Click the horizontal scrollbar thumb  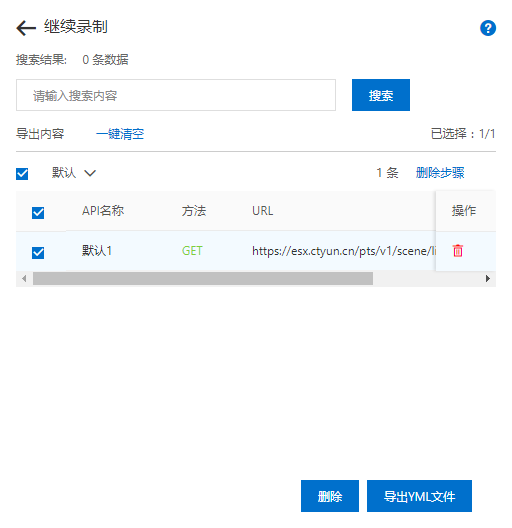click(x=203, y=278)
